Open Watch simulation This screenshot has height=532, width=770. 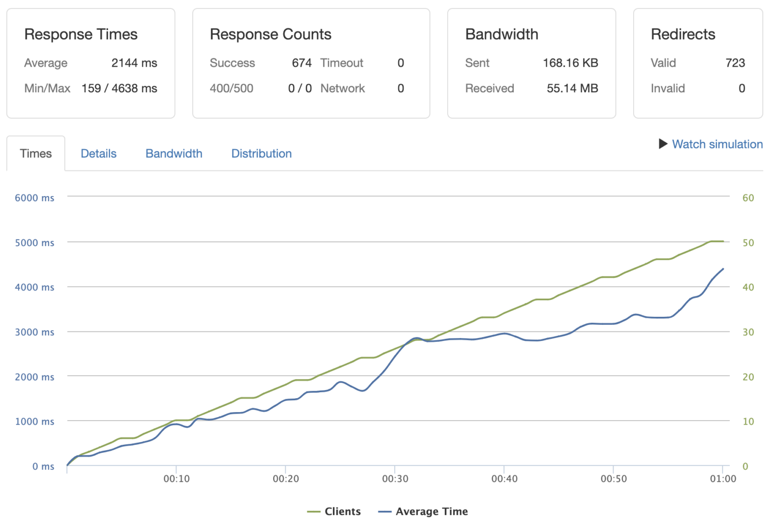coord(717,144)
